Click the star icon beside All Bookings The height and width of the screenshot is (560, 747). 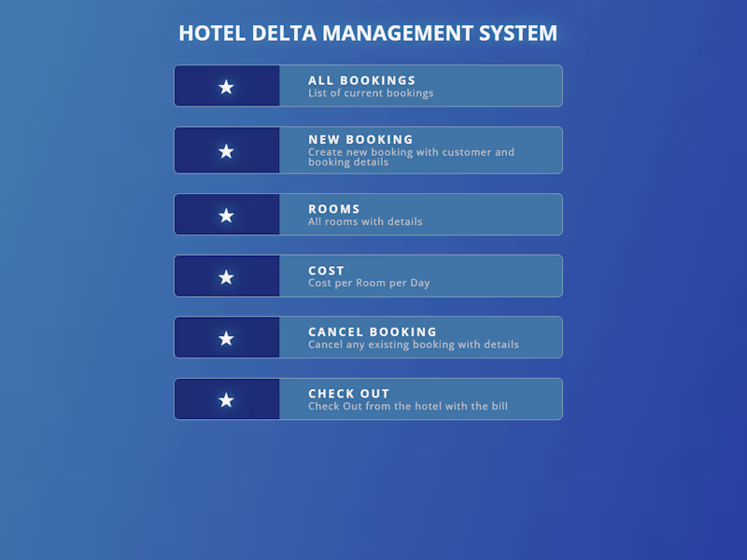coord(226,87)
